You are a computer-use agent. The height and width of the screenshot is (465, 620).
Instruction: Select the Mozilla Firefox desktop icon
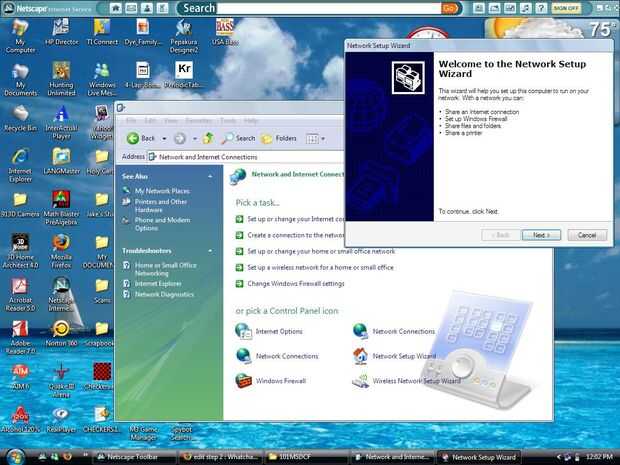pyautogui.click(x=61, y=251)
